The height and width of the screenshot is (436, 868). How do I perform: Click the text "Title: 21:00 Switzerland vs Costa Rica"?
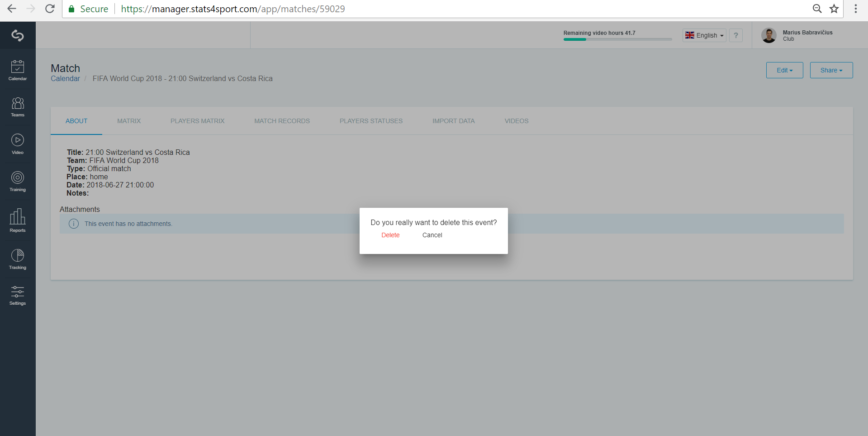pyautogui.click(x=128, y=152)
